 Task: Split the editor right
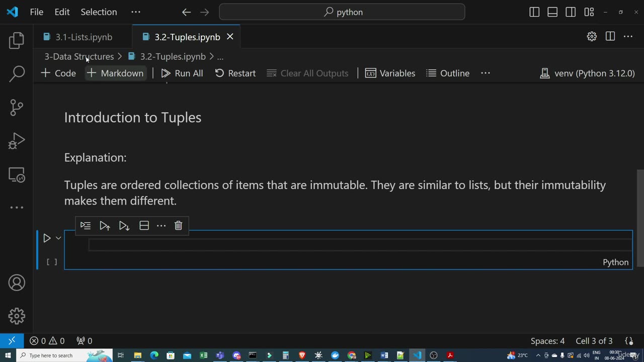click(x=610, y=36)
